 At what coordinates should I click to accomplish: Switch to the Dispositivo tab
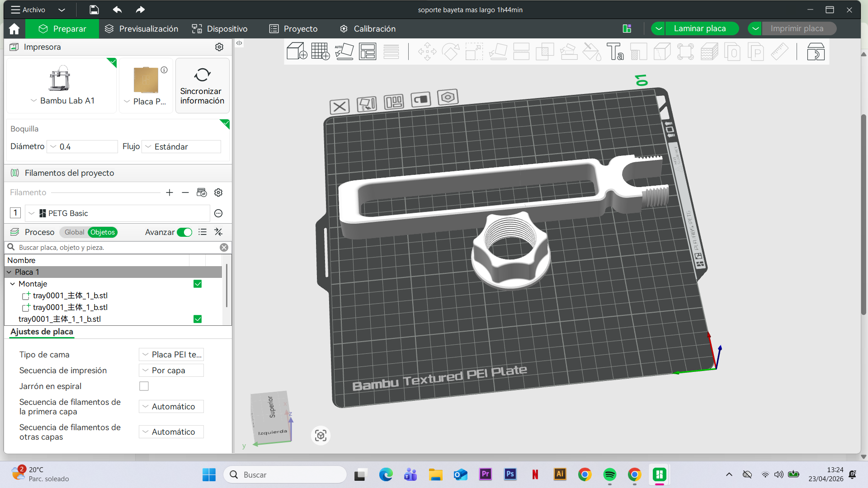click(220, 28)
